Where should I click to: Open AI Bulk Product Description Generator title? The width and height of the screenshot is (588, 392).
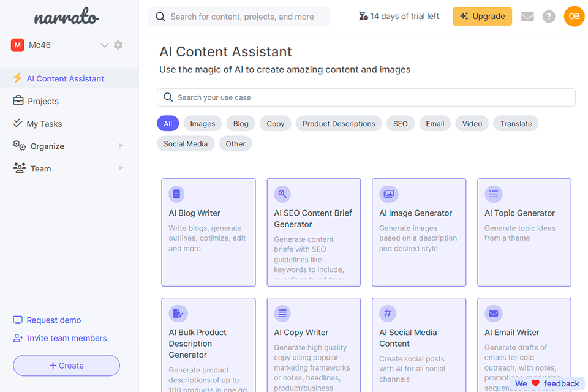pyautogui.click(x=198, y=343)
